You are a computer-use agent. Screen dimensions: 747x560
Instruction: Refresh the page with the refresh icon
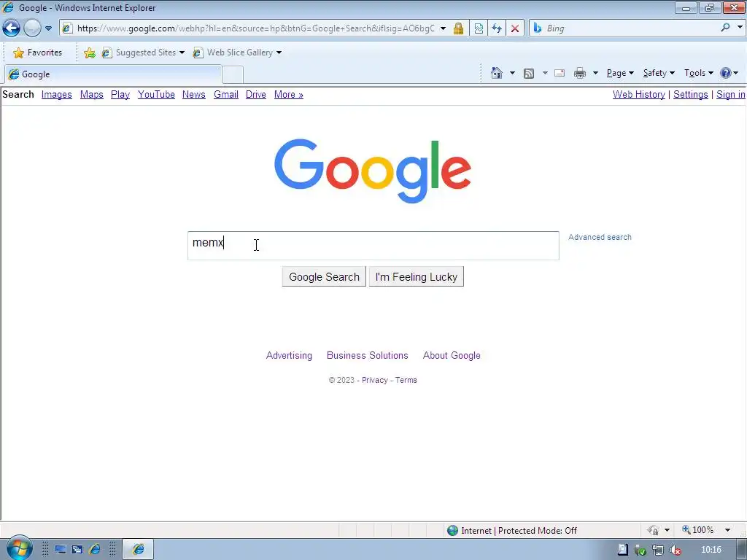[496, 28]
